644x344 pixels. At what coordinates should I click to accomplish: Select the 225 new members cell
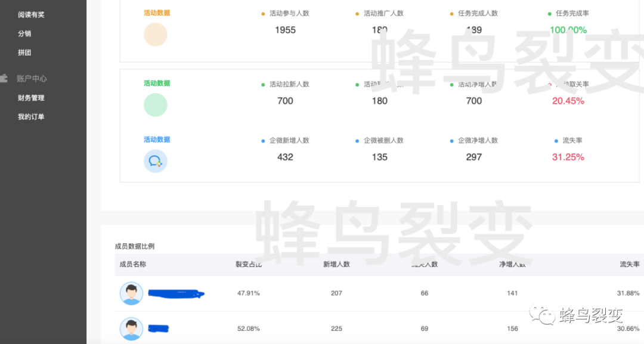pyautogui.click(x=336, y=328)
